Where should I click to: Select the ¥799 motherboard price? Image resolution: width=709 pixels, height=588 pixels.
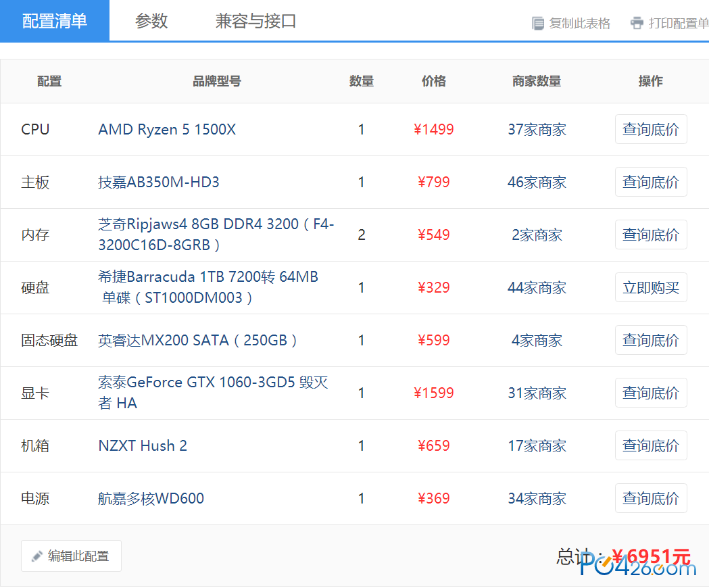[434, 182]
